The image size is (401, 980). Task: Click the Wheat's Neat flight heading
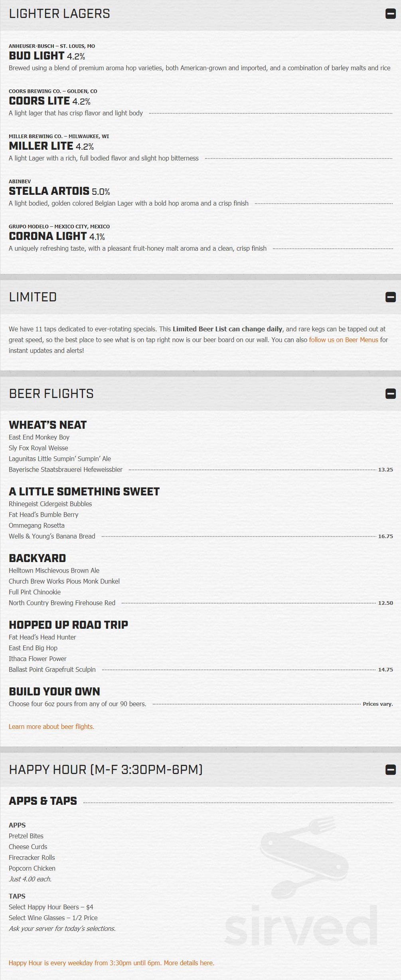click(47, 425)
